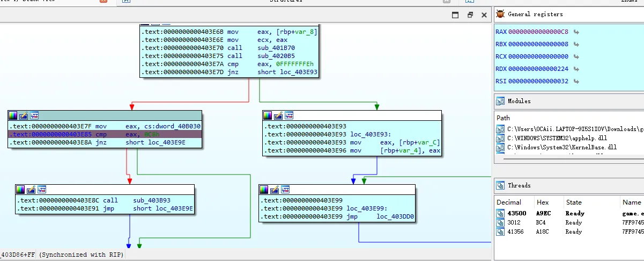Select the C:\WINDOWS\SYSTEM32\apphelp.dll module row
This screenshot has height=261, width=644.
(x=569, y=137)
